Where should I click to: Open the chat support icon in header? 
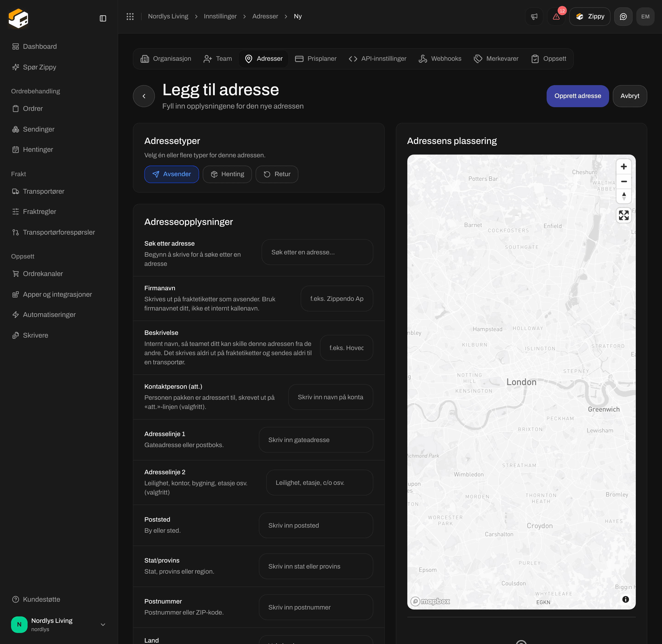(x=623, y=17)
